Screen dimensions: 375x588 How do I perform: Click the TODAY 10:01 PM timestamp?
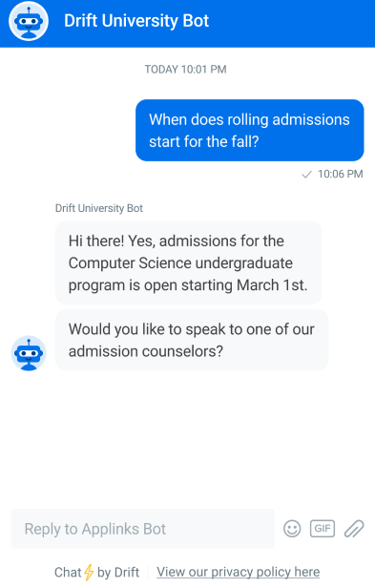(186, 70)
